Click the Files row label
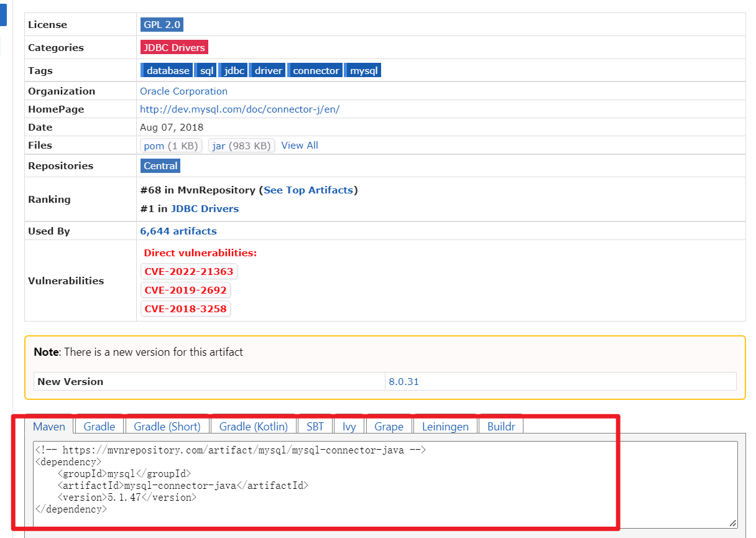Screen dimensions: 756x538 tap(40, 145)
